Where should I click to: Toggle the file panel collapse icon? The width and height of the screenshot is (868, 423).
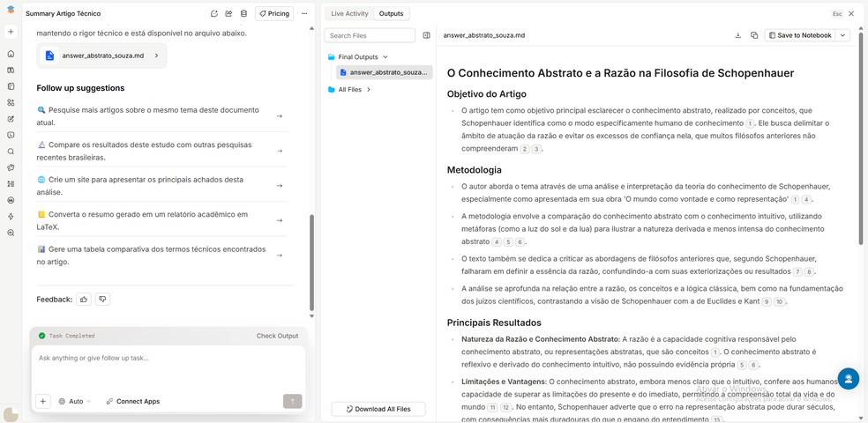coord(426,35)
